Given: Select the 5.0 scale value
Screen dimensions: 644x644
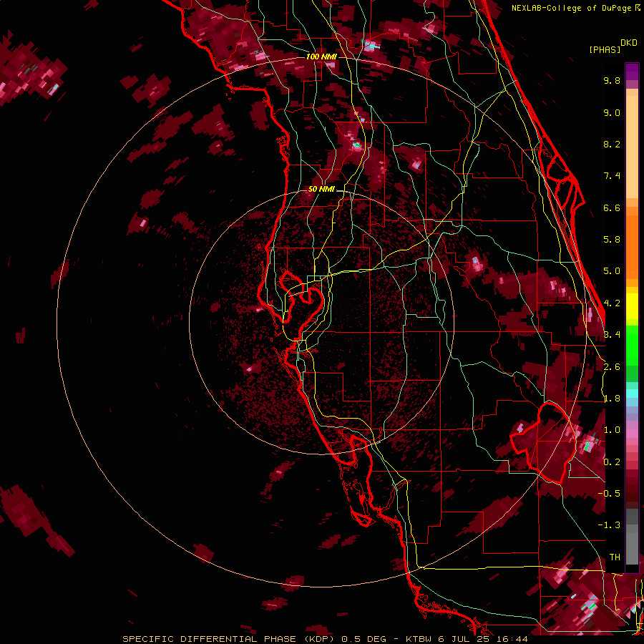Looking at the screenshot, I should [x=612, y=271].
